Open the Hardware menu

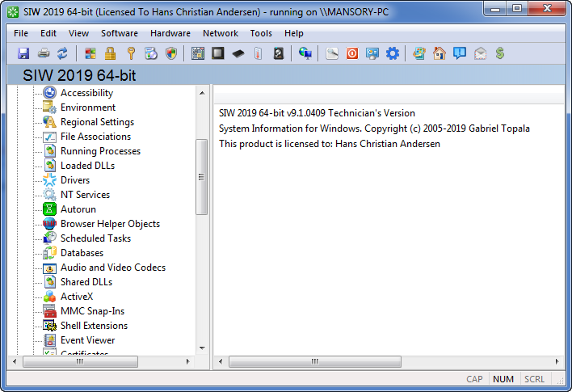pyautogui.click(x=170, y=33)
